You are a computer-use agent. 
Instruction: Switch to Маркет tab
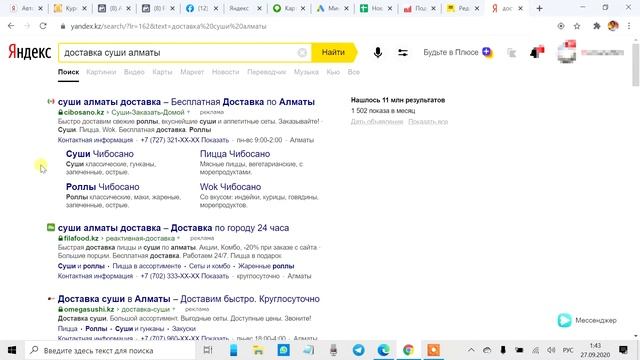(192, 72)
